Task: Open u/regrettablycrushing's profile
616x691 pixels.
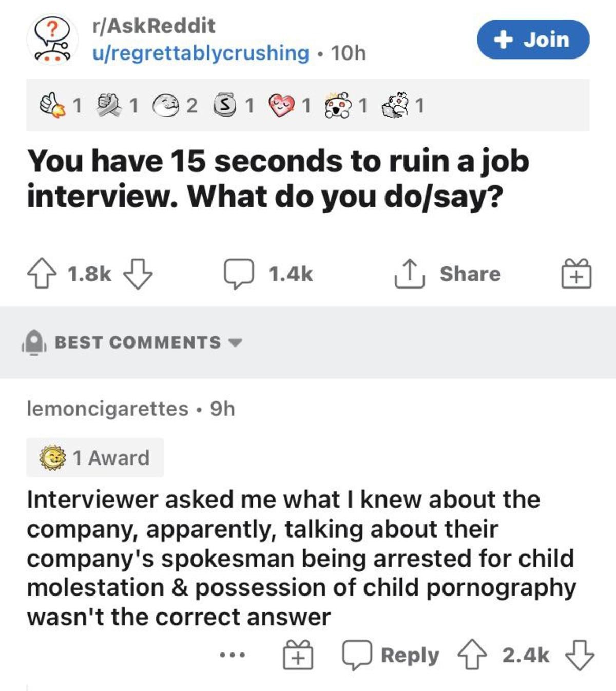Action: point(201,53)
